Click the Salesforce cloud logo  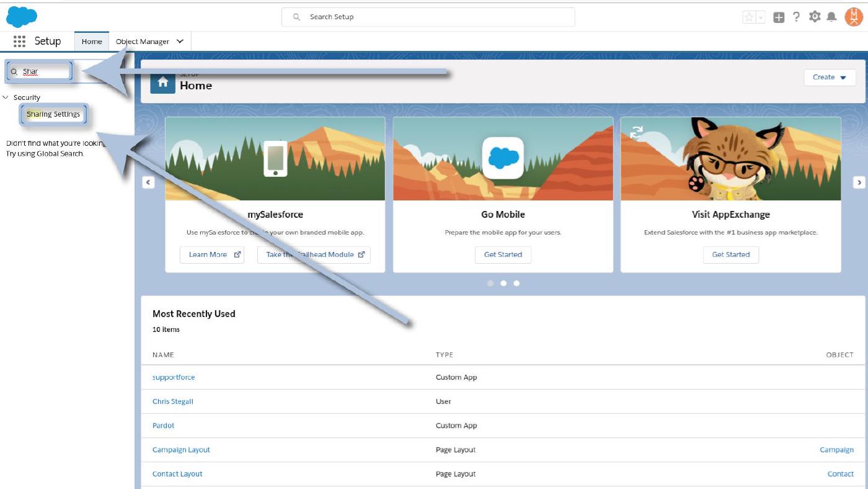(22, 17)
